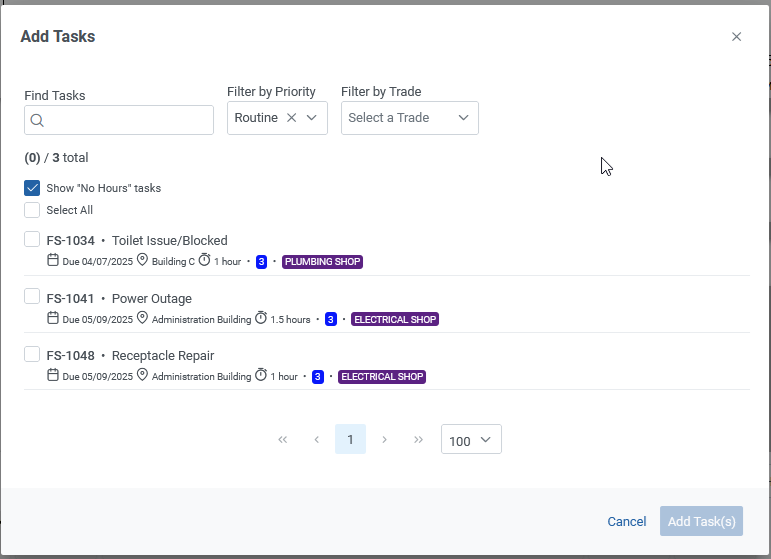Click the ELECTRICAL SHOP tag on FS-1041
The image size is (771, 559).
point(395,320)
